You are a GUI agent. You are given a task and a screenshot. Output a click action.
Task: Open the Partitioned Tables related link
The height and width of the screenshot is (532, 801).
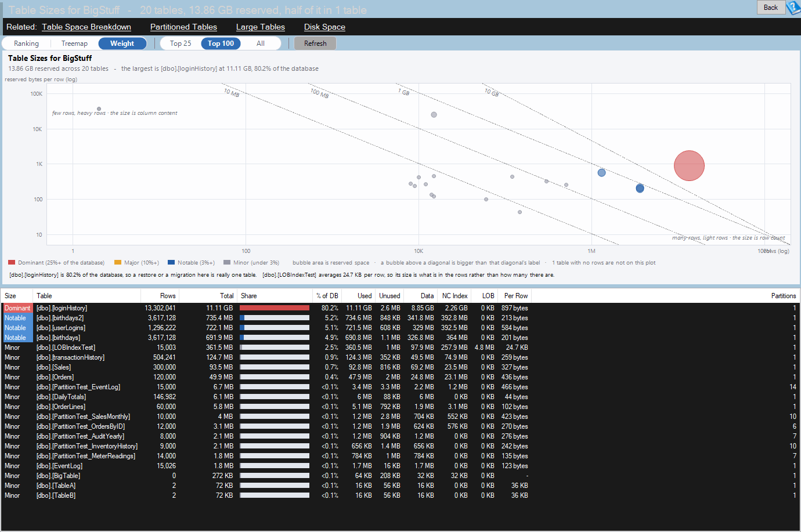183,27
